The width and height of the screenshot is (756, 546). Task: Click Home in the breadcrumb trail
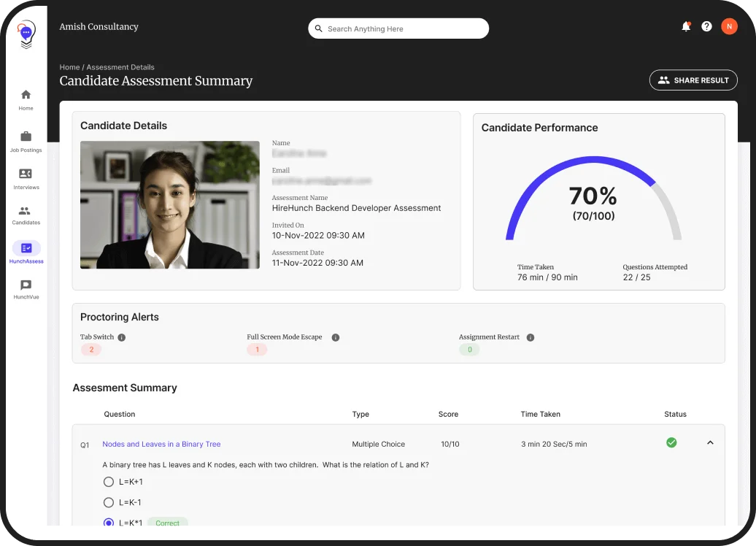click(69, 66)
